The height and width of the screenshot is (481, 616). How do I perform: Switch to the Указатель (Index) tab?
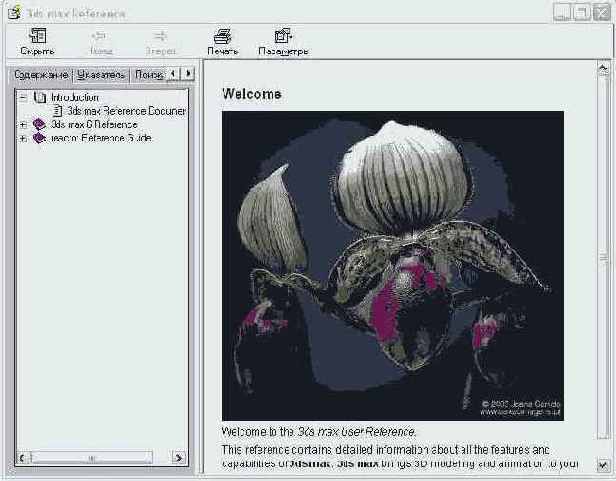tap(101, 74)
